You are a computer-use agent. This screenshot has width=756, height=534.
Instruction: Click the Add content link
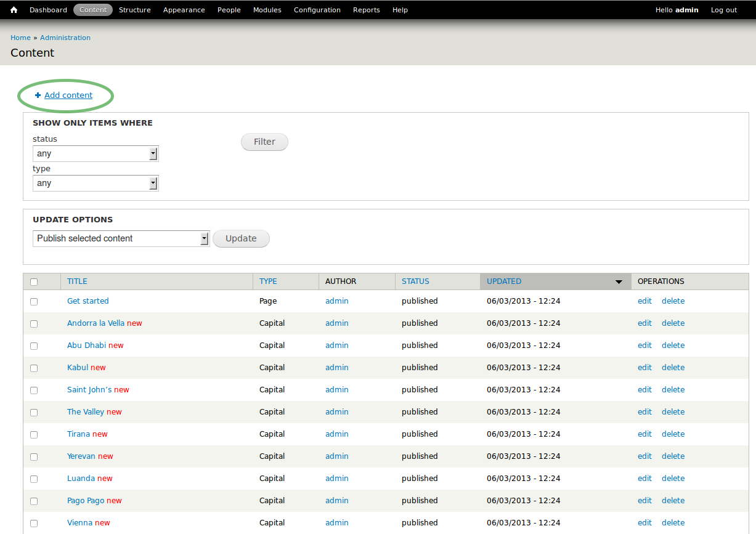click(68, 95)
